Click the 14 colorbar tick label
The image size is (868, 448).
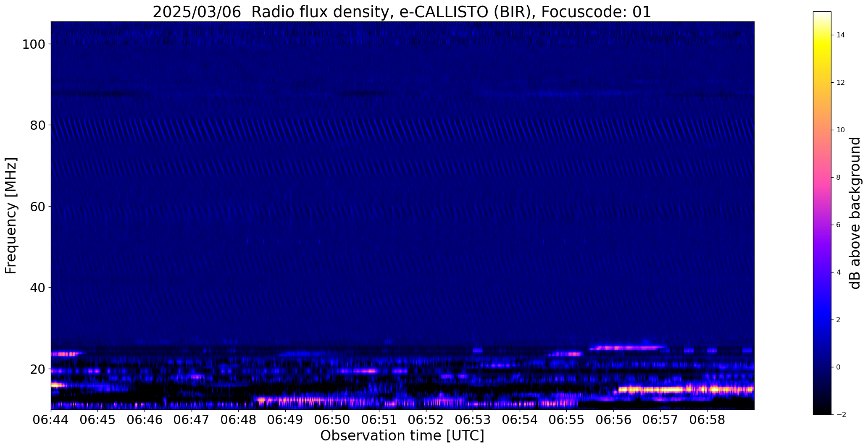point(840,35)
